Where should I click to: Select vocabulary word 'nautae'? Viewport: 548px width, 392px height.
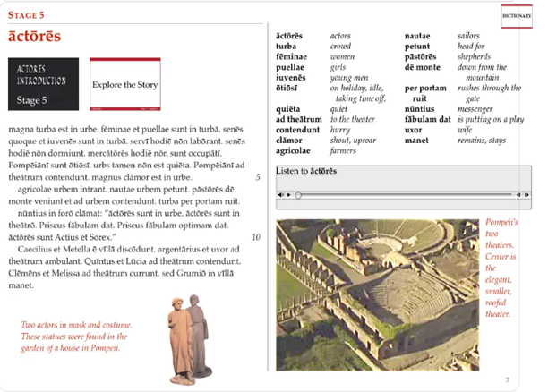(x=417, y=36)
